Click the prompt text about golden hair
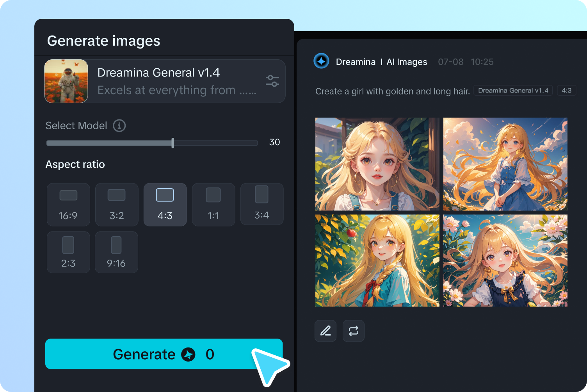The image size is (587, 392). (x=393, y=91)
